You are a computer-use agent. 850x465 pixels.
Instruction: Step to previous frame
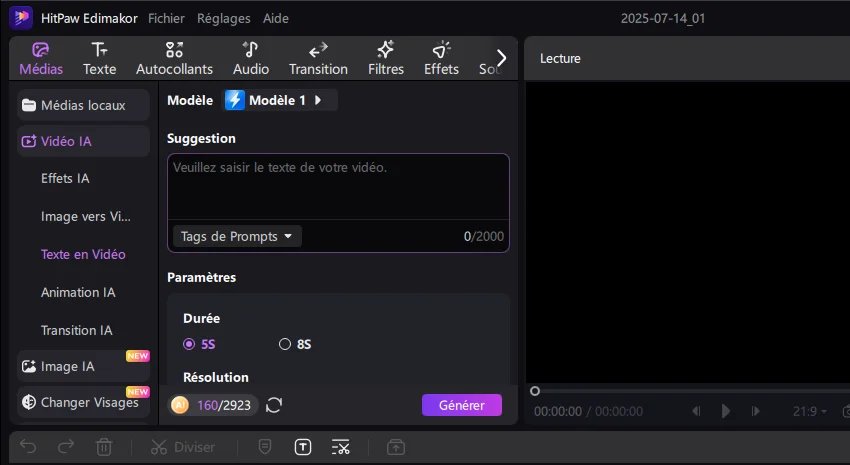(697, 411)
